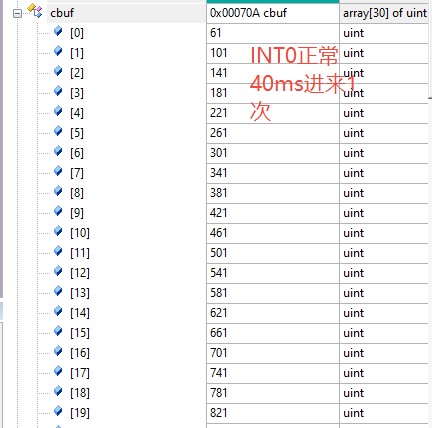Click the blue icon of element [8]
This screenshot has width=432, height=428.
[x=58, y=191]
